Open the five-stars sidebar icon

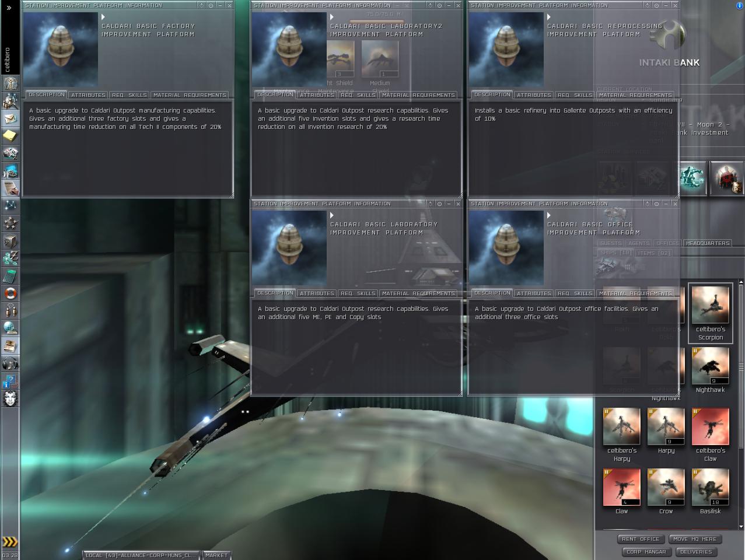[10, 223]
